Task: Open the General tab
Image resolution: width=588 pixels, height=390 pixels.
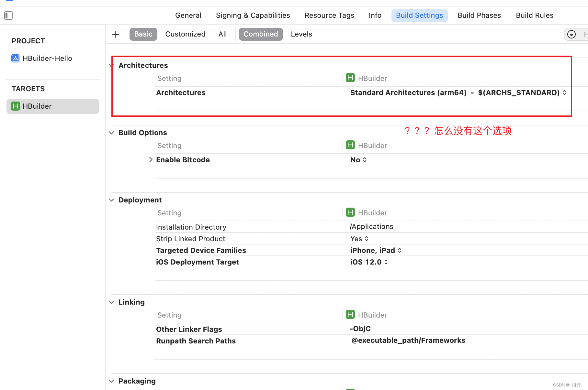Action: (188, 16)
